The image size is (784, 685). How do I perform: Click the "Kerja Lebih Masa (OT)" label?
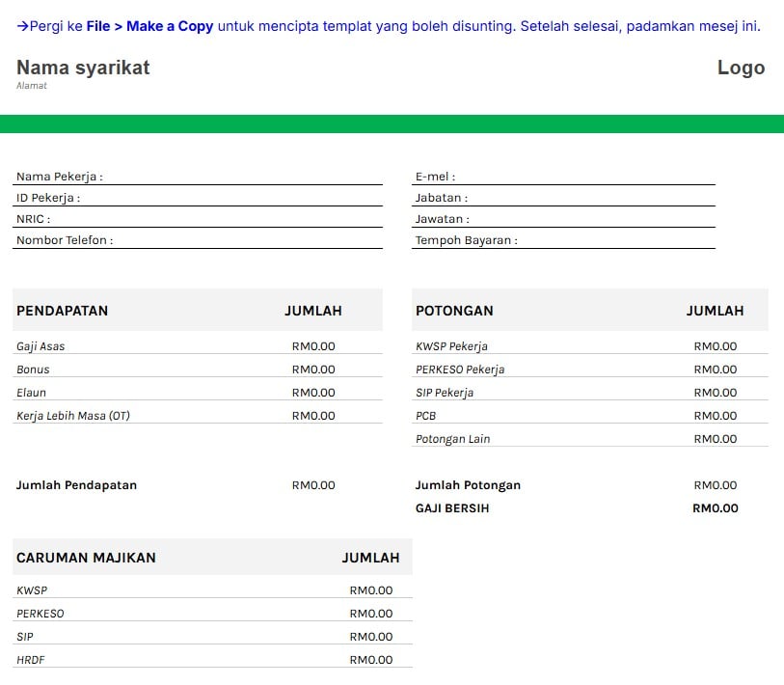tap(73, 416)
